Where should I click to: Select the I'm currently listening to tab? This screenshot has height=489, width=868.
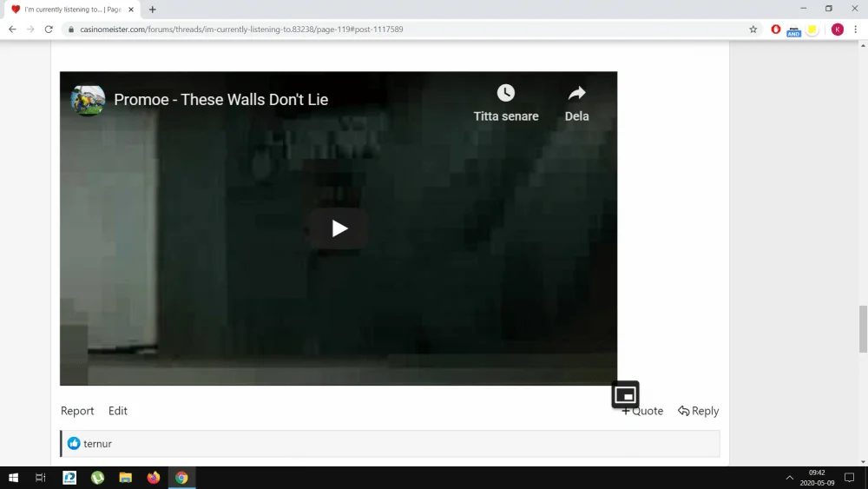(x=72, y=10)
